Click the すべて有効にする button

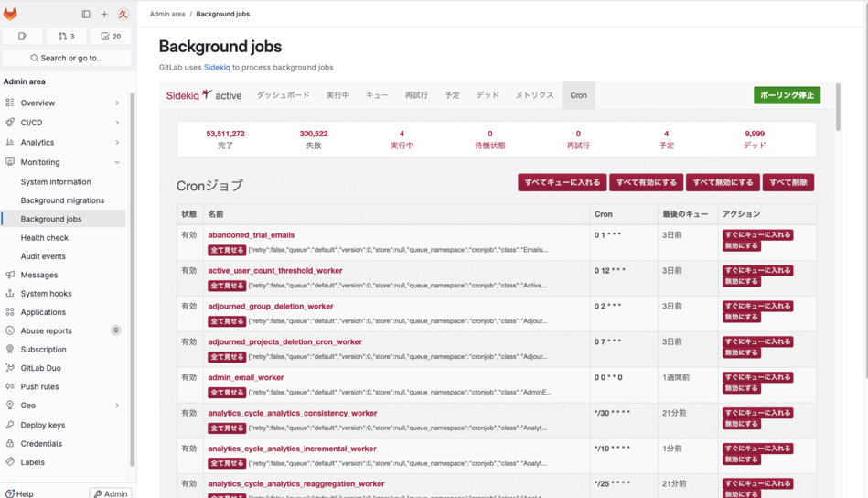[647, 182]
